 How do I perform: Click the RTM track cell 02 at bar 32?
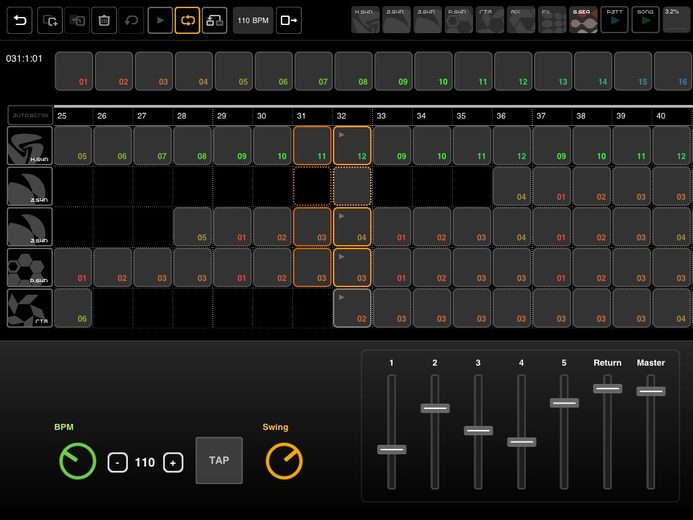(352, 308)
